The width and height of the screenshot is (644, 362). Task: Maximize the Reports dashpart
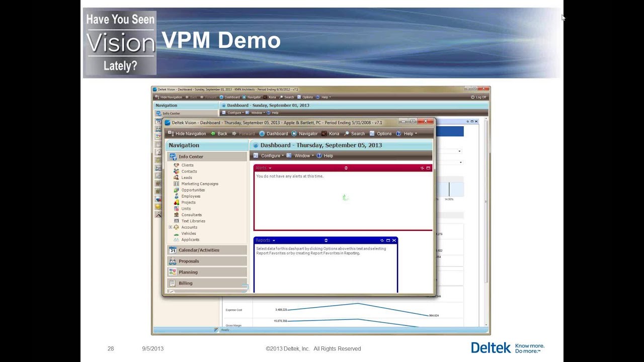[x=388, y=240]
